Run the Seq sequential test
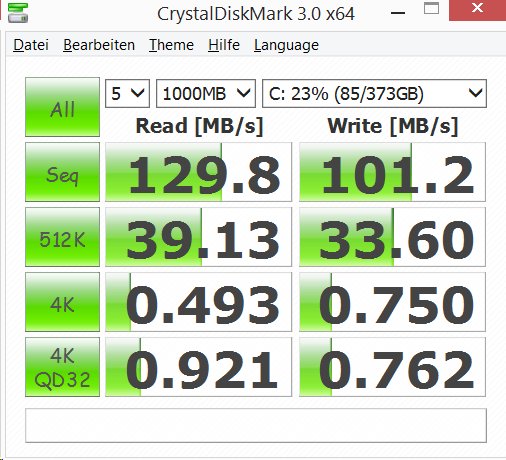Viewport: 506px width, 460px height. [x=62, y=172]
